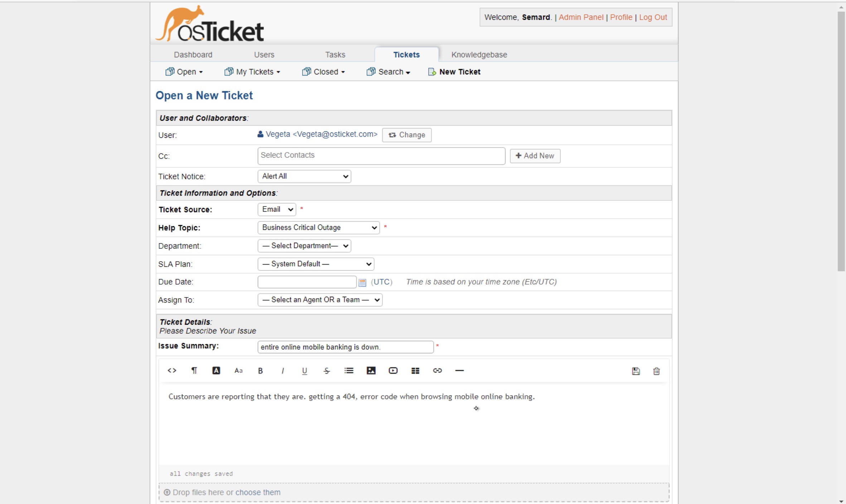Open the due date calendar picker
The height and width of the screenshot is (504, 846).
[362, 283]
